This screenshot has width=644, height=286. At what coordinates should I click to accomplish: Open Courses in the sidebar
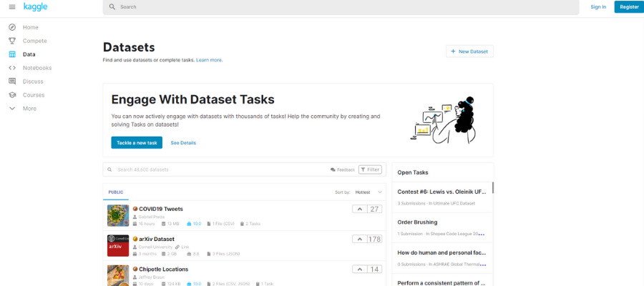click(34, 95)
